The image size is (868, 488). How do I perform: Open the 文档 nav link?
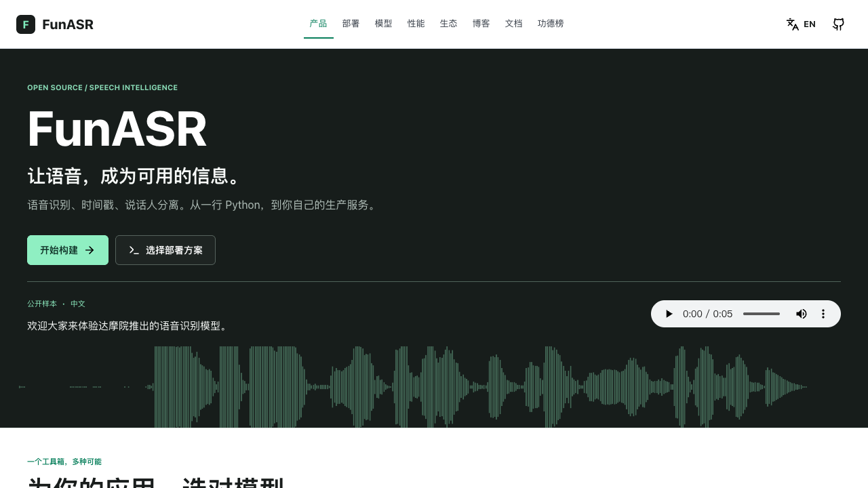[514, 24]
